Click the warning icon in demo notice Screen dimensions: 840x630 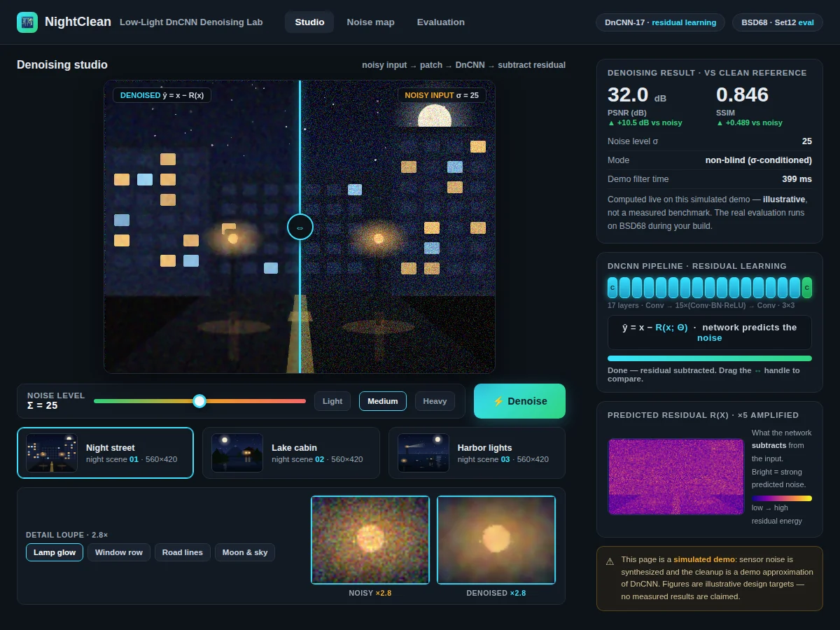pyautogui.click(x=610, y=561)
